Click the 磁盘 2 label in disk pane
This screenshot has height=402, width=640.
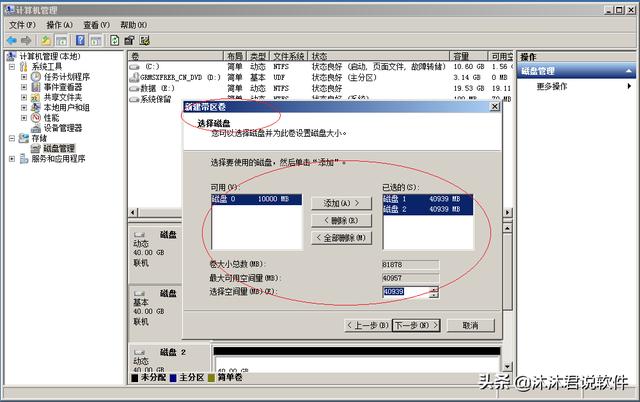click(173, 352)
